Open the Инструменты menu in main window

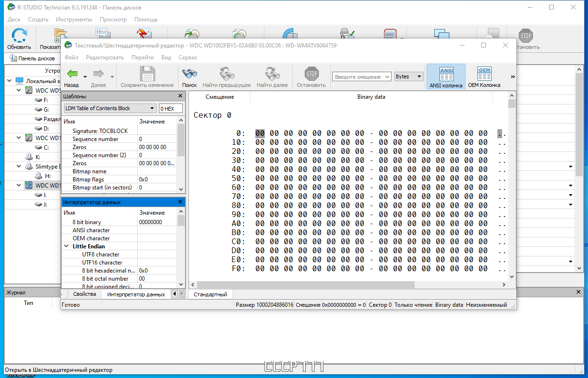pos(74,19)
